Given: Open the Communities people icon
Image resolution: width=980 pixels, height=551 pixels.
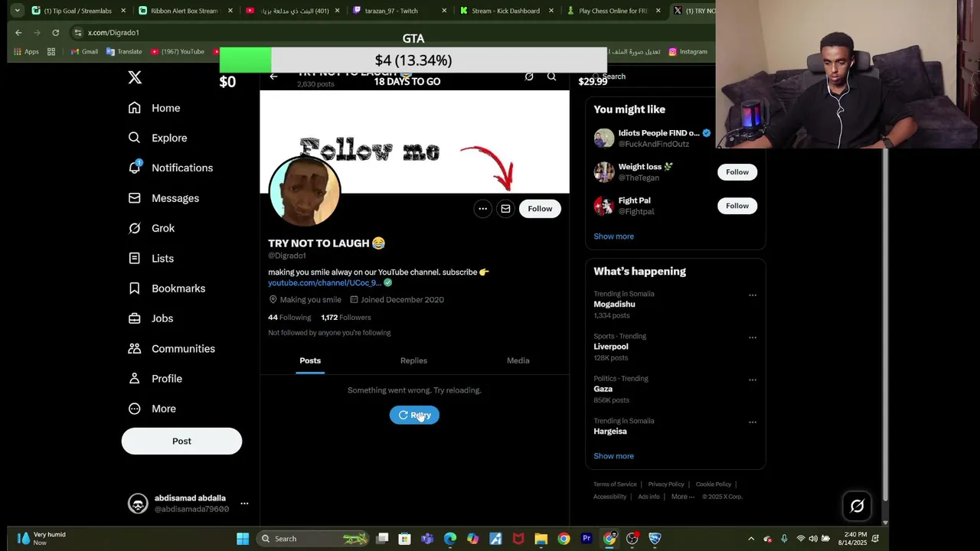Looking at the screenshot, I should pyautogui.click(x=135, y=348).
